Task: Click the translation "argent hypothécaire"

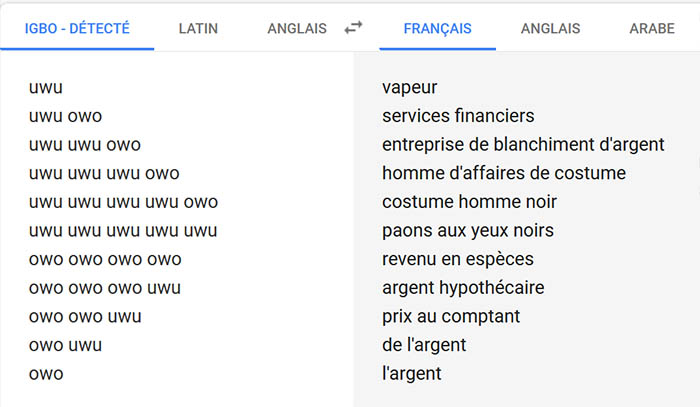Action: [x=463, y=288]
